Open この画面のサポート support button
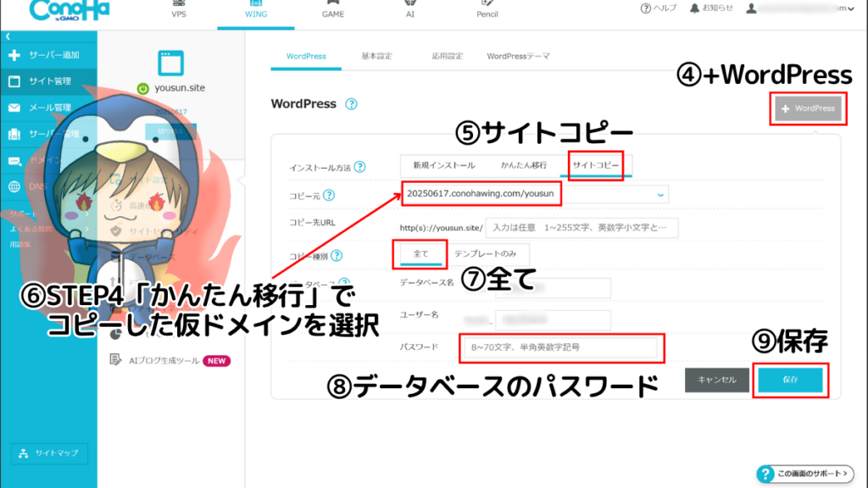868x488 pixels. (805, 474)
